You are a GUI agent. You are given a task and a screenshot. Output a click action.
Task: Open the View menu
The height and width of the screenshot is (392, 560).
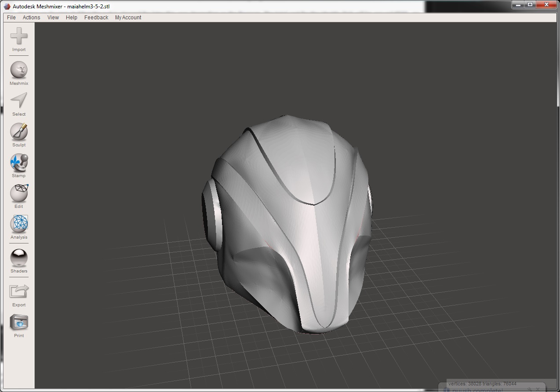(x=53, y=18)
